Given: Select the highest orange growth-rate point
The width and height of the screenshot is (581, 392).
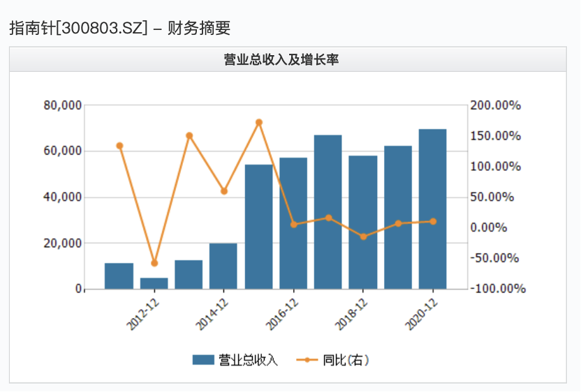Looking at the screenshot, I should tap(259, 122).
